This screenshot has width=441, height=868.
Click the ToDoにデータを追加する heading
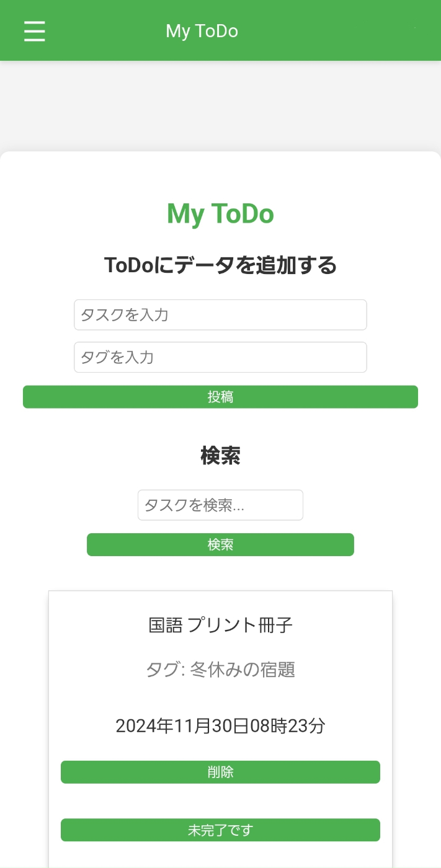(x=220, y=265)
